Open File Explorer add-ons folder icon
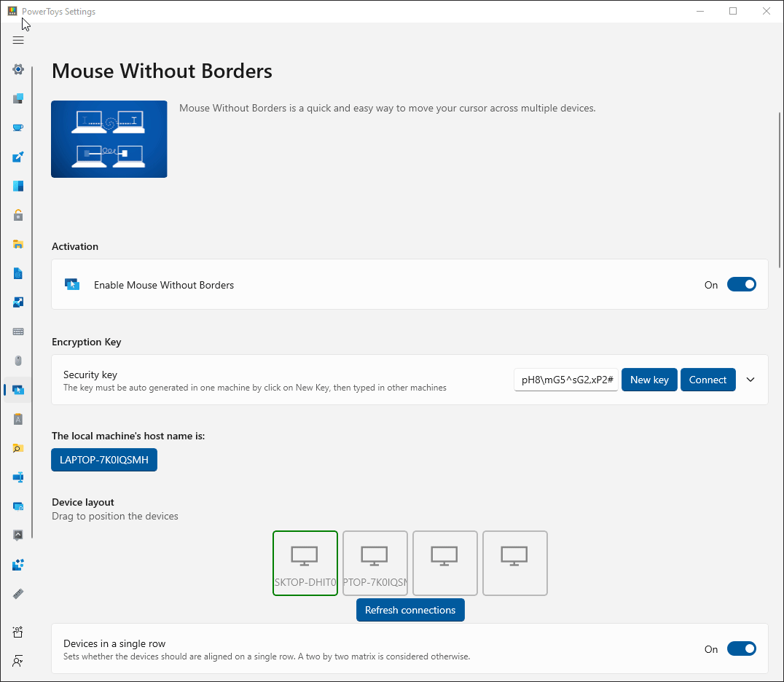784x682 pixels. coord(17,243)
